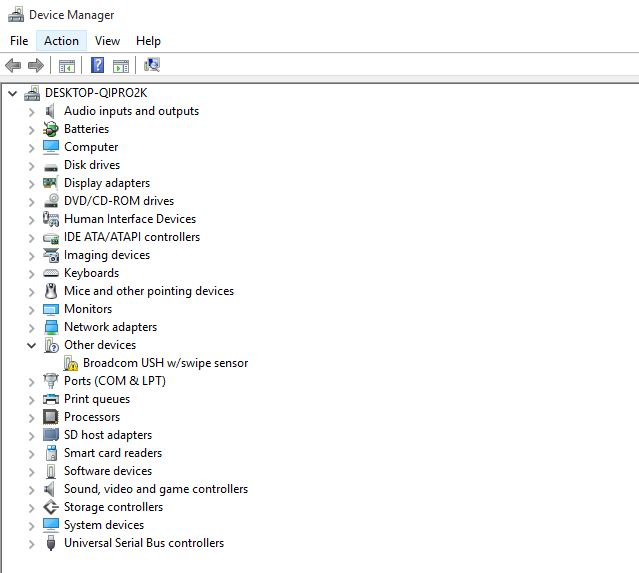
Task: Click the Ports (COM & LPT) connector icon
Action: pyautogui.click(x=51, y=381)
